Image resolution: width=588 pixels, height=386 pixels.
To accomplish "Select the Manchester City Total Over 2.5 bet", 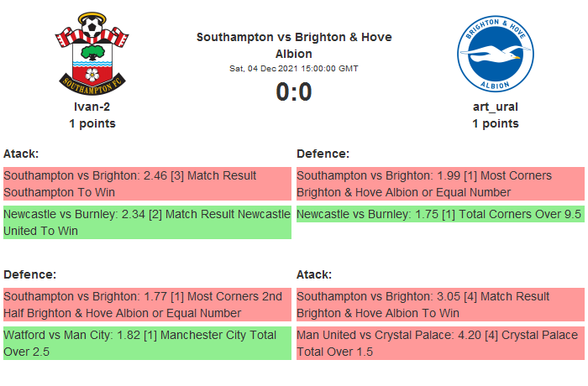I will click(x=147, y=343).
